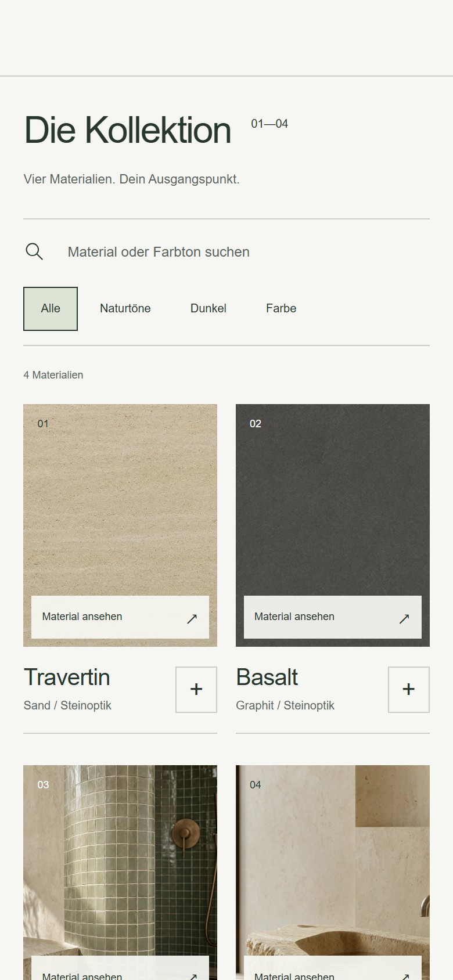
Task: Click the Travertin title
Action: (67, 678)
